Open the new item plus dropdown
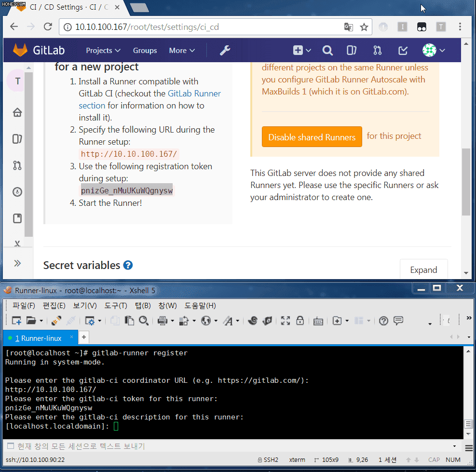Screen dimensions: 476x472 (x=302, y=51)
